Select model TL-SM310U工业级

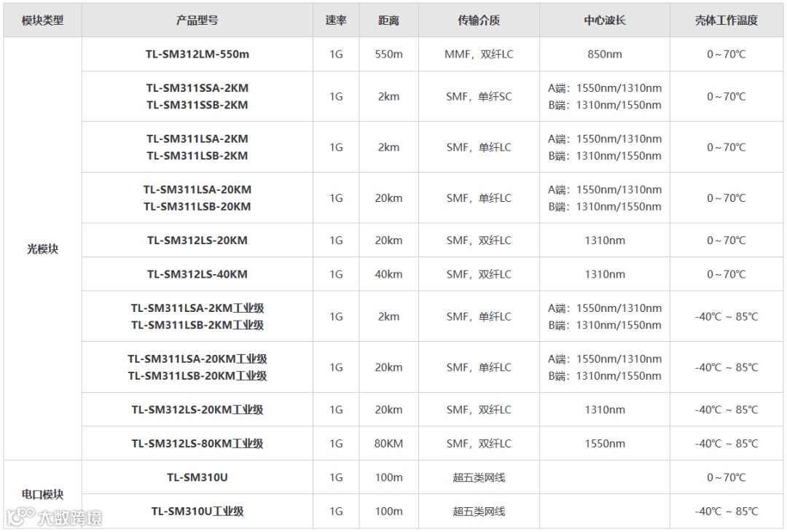pyautogui.click(x=197, y=512)
